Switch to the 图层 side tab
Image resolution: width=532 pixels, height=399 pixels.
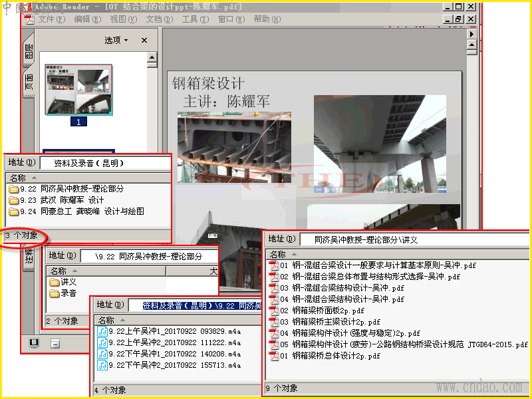pyautogui.click(x=29, y=51)
